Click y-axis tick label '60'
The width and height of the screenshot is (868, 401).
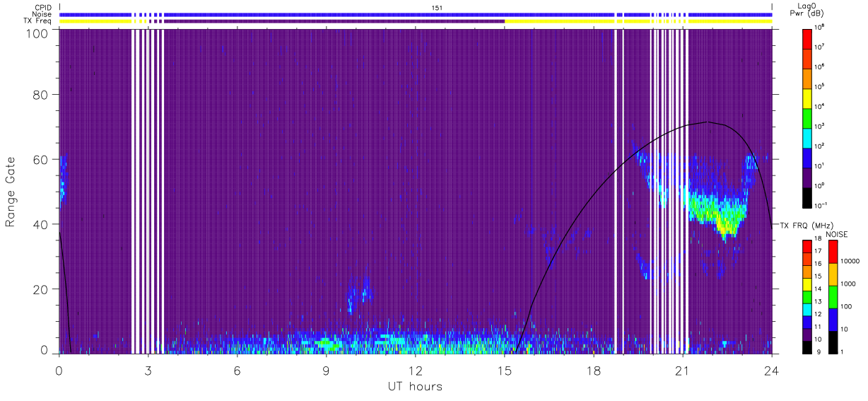click(x=41, y=160)
